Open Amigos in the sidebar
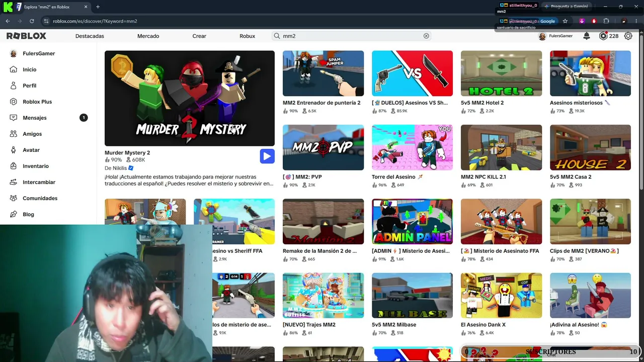Image resolution: width=644 pixels, height=362 pixels. pos(32,134)
